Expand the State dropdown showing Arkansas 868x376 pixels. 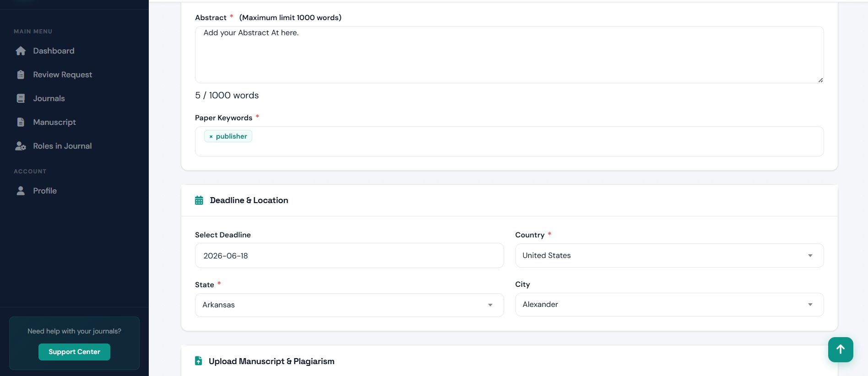click(x=349, y=305)
